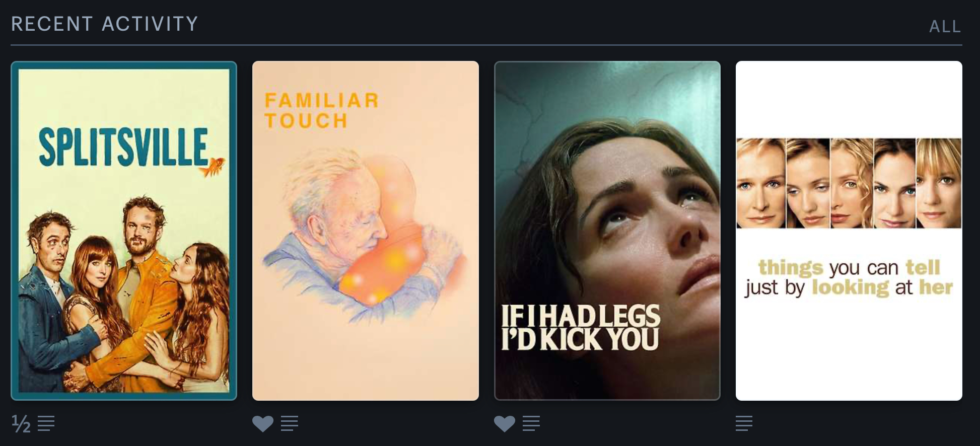Click the goldfish on the Splitsville poster
The image size is (980, 446).
tap(213, 167)
